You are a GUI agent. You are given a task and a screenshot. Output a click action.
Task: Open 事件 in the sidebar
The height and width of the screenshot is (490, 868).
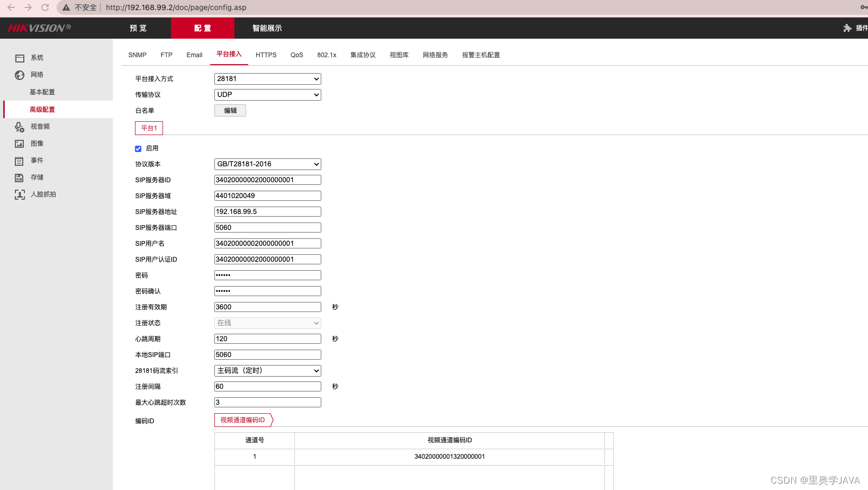37,161
